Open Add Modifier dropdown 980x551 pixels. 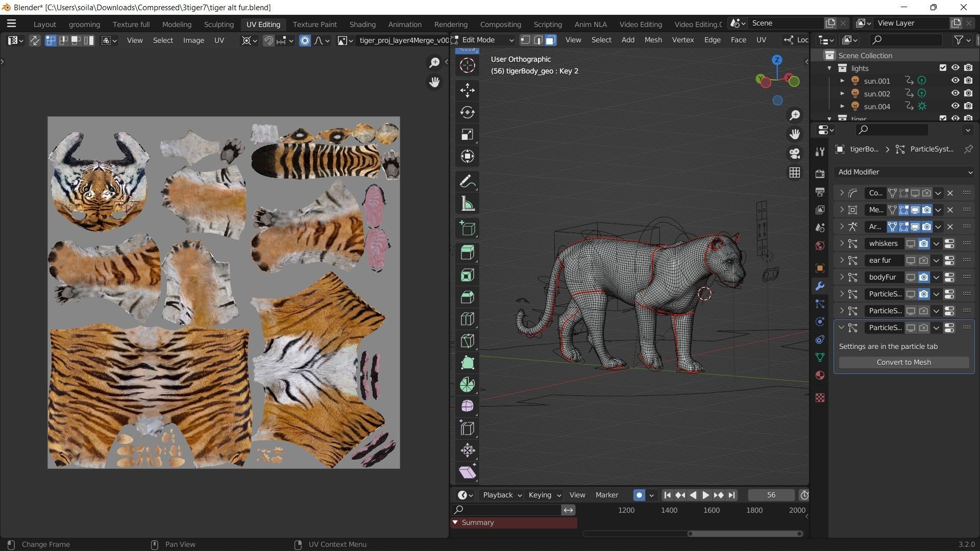coord(904,172)
